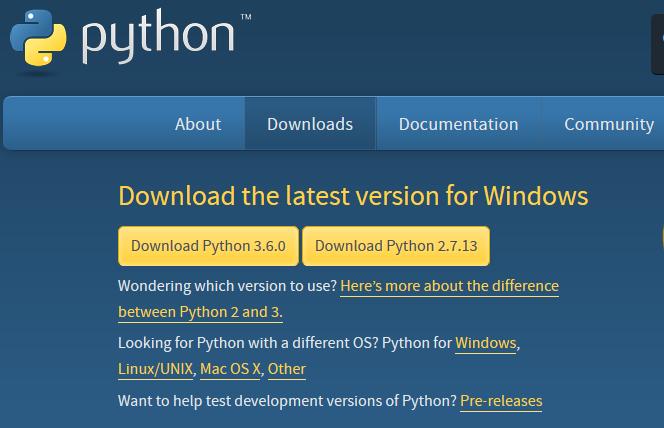
Task: Open the Pre-releases link
Action: pos(501,401)
